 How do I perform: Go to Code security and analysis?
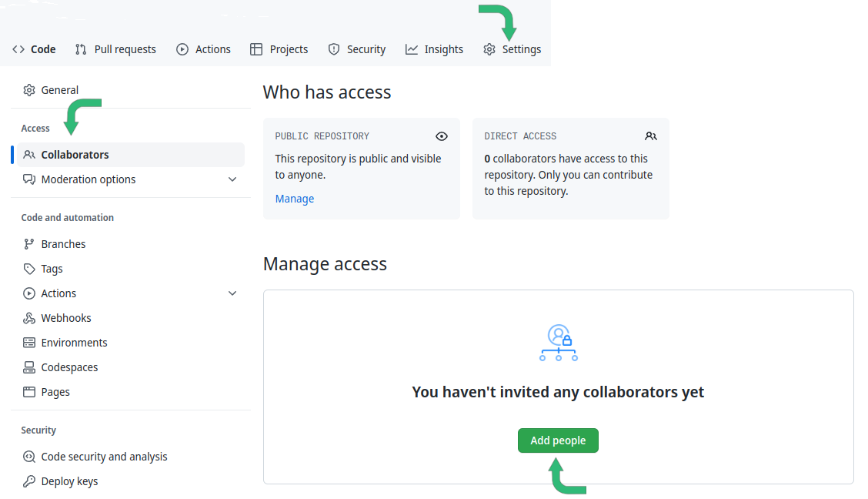104,457
